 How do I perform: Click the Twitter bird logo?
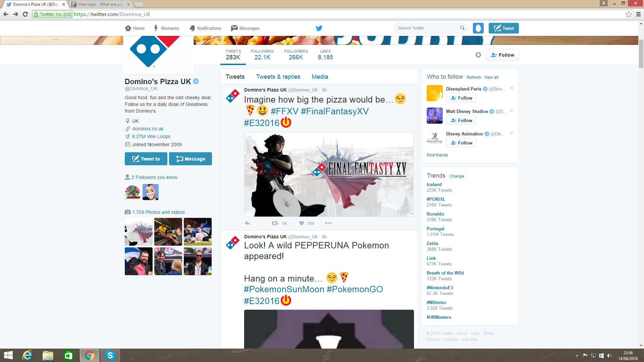[319, 28]
